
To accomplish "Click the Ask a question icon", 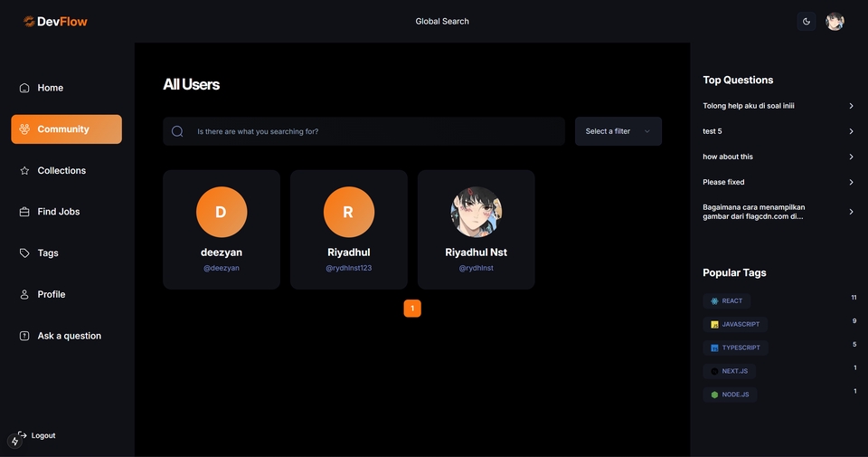I will [x=24, y=336].
